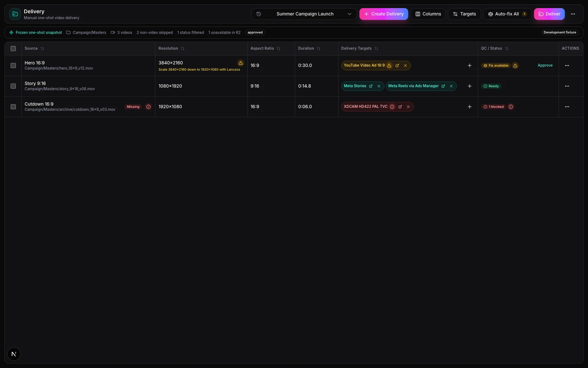Select the Hero 16:9 row checkbox
The image size is (588, 368).
click(x=13, y=66)
